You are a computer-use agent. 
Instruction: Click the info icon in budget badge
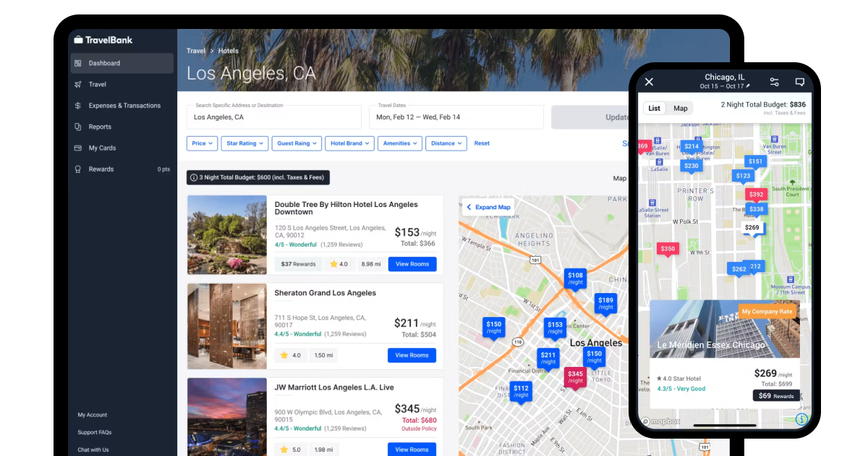[x=194, y=177]
